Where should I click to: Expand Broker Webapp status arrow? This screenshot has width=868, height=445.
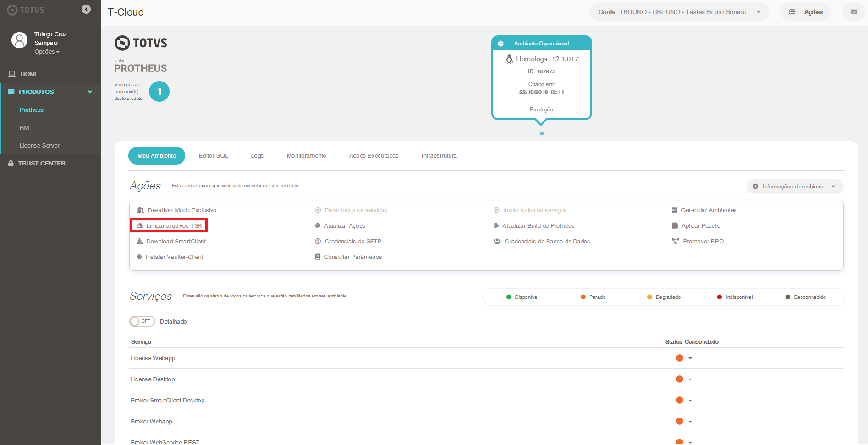(x=690, y=422)
